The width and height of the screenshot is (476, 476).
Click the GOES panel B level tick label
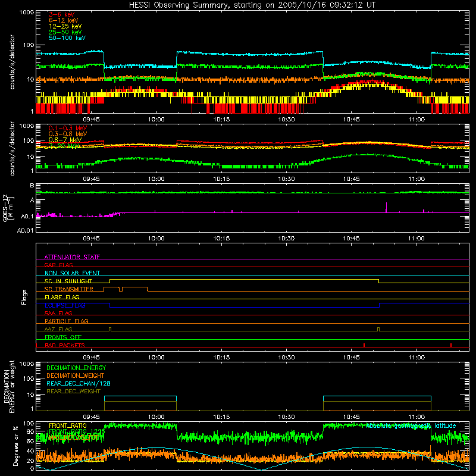point(32,185)
